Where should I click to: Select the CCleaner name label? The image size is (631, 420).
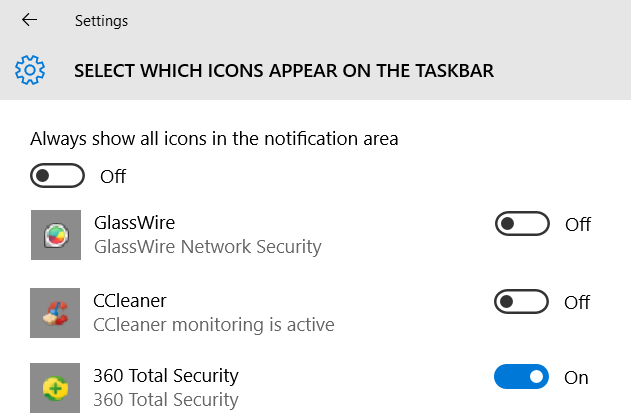[130, 300]
